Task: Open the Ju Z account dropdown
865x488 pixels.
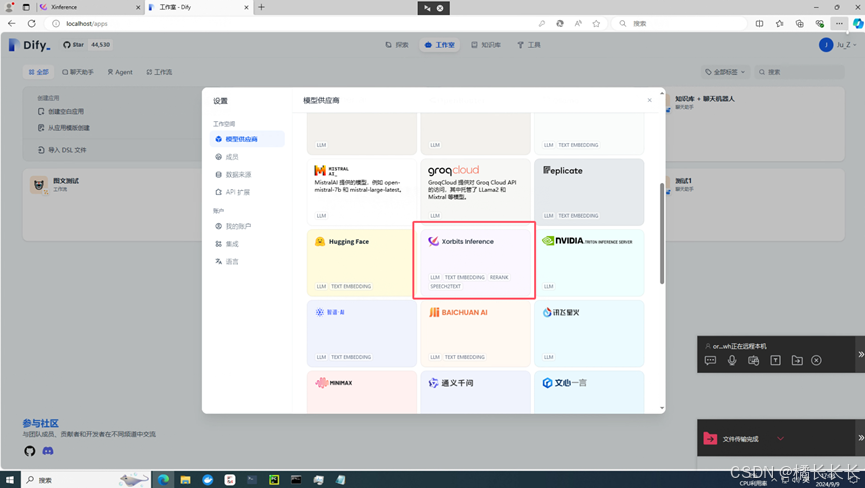Action: (x=837, y=45)
